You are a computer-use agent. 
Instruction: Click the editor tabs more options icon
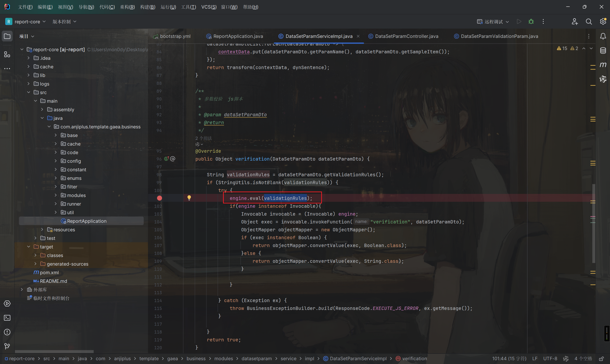(589, 36)
